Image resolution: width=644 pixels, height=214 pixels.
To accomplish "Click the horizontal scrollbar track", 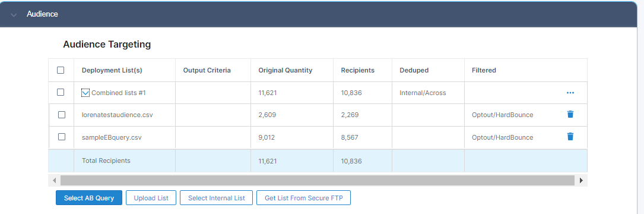I will pyautogui.click(x=318, y=180).
